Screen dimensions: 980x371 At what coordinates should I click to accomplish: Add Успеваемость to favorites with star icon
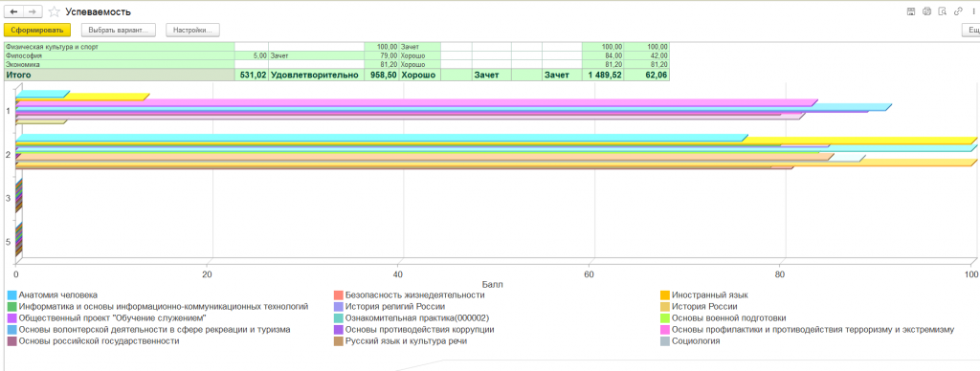click(x=55, y=11)
